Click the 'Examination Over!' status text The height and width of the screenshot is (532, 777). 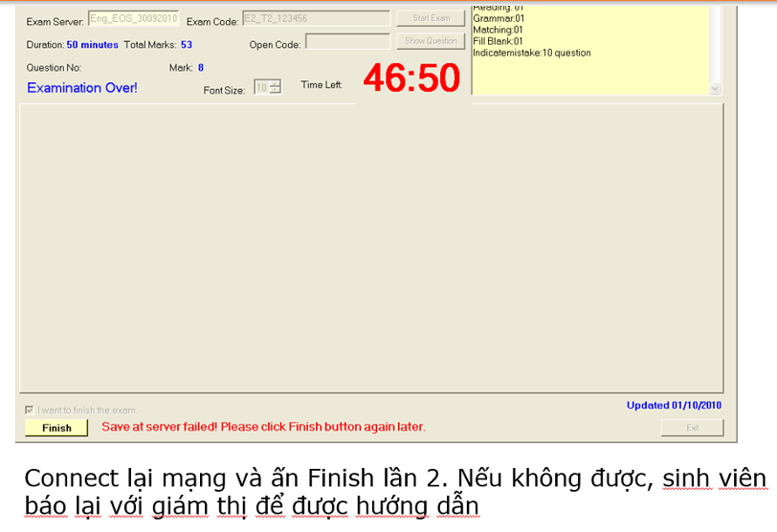tap(82, 88)
